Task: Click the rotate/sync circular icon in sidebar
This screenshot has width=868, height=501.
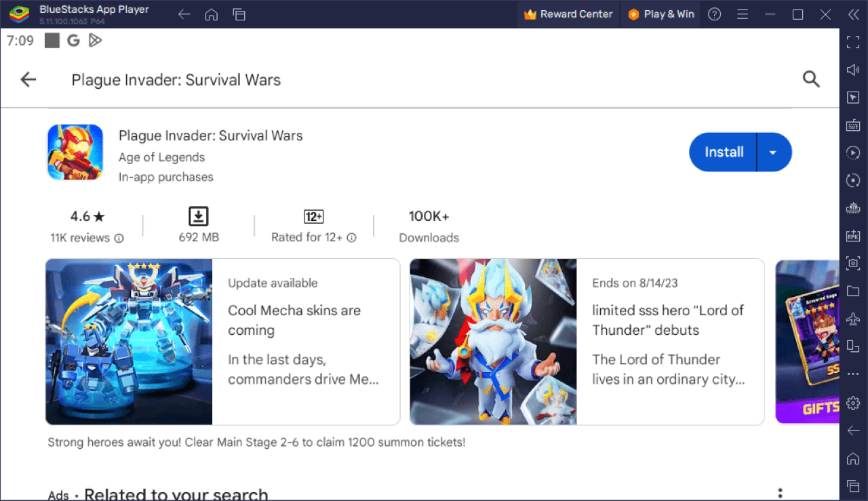Action: point(853,180)
